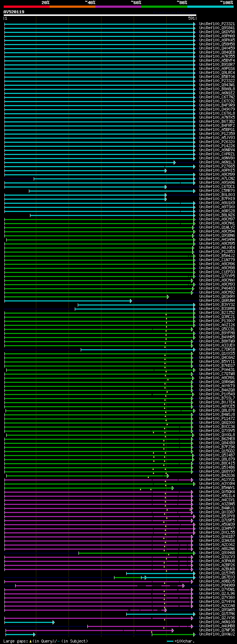This screenshot has height=644, width=237.
Task: Click the orange ~40% identity legend segment
Action: pyautogui.click(x=73, y=7)
